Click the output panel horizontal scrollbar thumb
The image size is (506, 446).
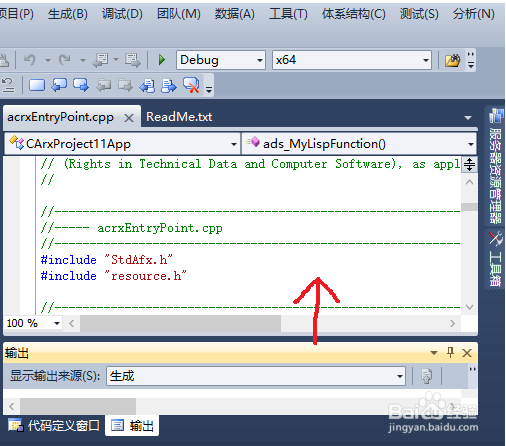[78, 406]
